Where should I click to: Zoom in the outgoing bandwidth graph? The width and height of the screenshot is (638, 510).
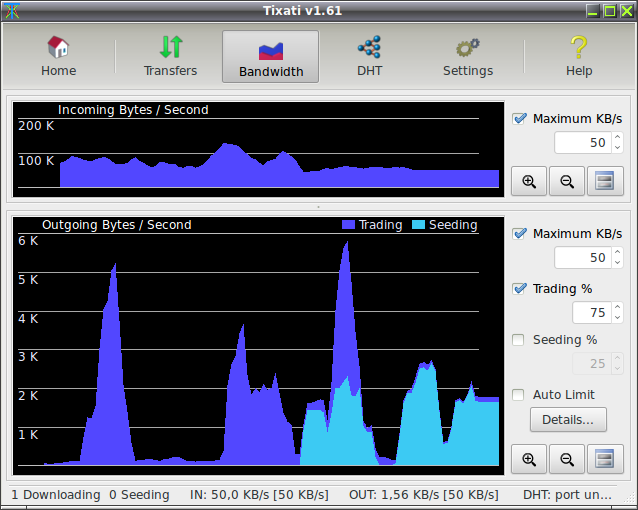click(529, 459)
